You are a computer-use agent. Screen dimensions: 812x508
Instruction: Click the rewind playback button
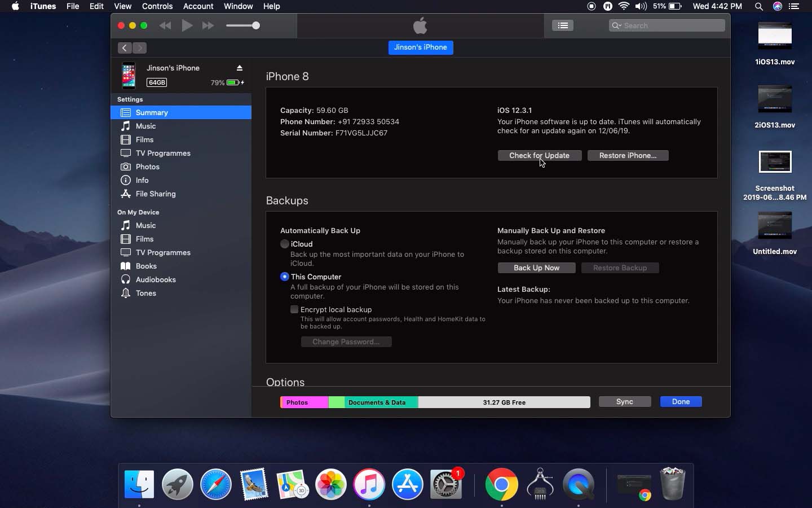[x=165, y=25]
